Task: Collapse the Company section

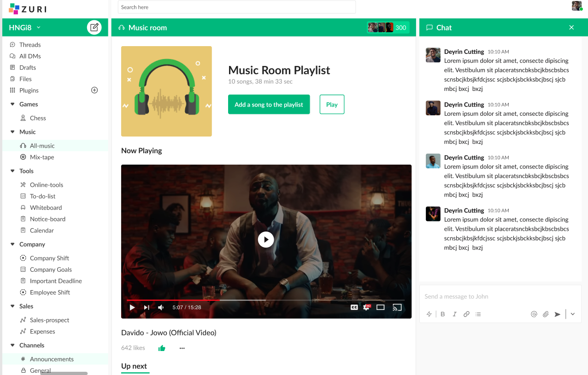Action: click(12, 244)
